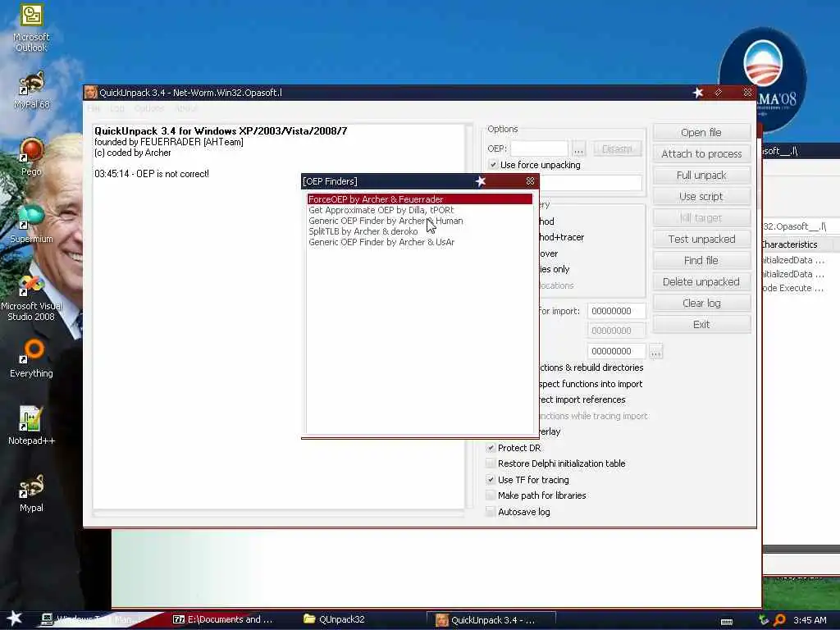
Task: Click the log panel vertical scrollbar
Action: tap(469, 316)
